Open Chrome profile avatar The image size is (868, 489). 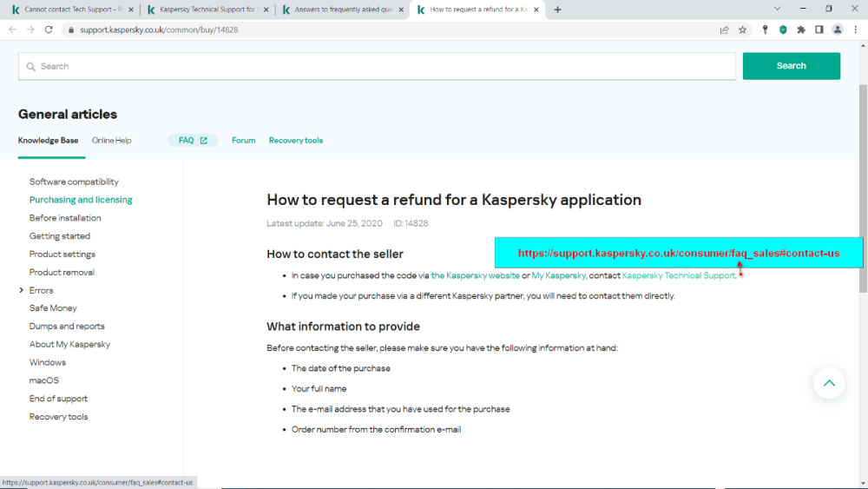(838, 30)
